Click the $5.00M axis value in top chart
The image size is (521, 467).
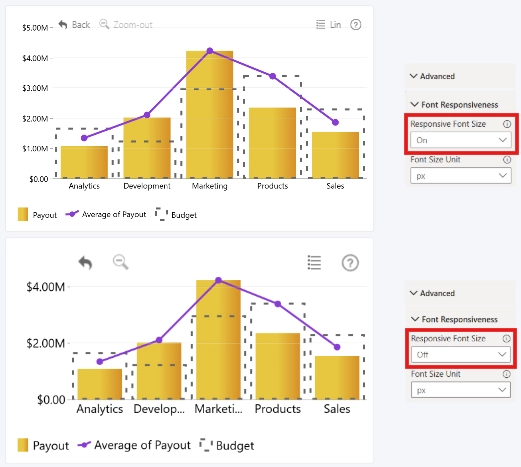35,28
